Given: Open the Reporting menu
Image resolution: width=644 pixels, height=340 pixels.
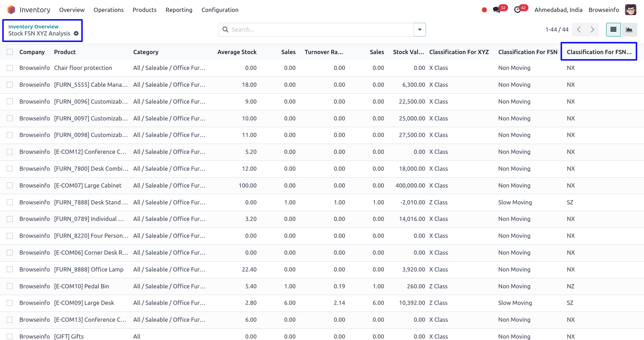Looking at the screenshot, I should 179,10.
